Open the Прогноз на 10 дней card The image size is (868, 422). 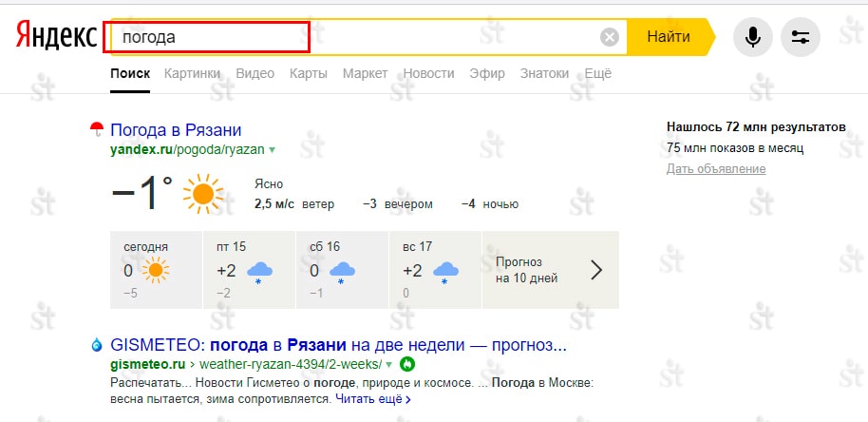pyautogui.click(x=550, y=270)
